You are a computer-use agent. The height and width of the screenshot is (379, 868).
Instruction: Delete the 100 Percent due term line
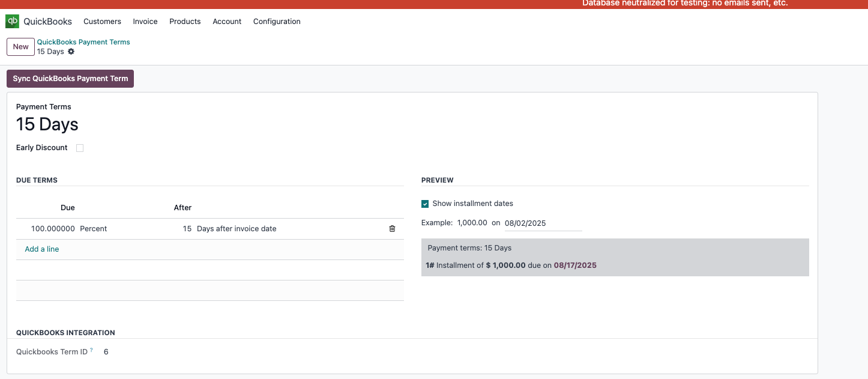click(x=392, y=229)
